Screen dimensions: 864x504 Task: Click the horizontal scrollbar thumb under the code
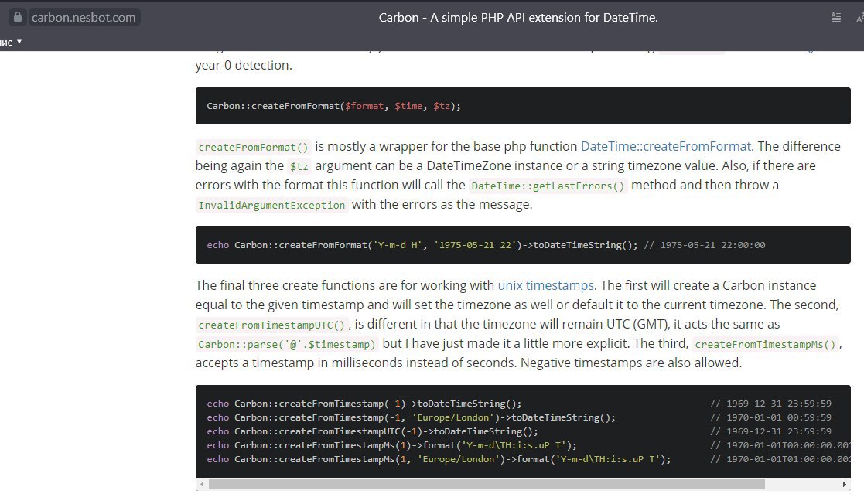487,485
